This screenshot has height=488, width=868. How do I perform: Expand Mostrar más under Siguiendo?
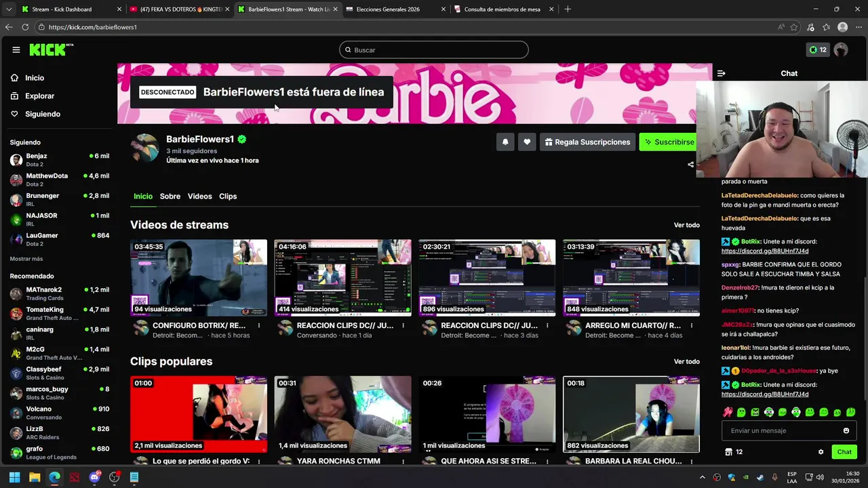26,259
